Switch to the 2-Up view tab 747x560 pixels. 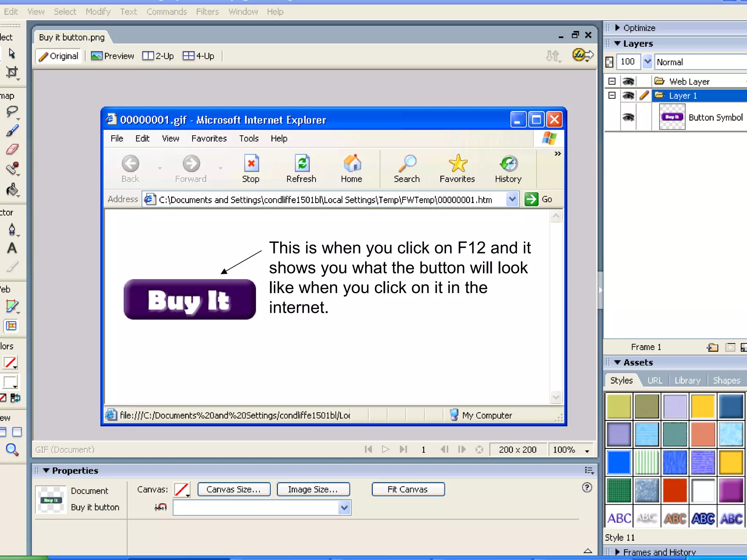tap(158, 56)
